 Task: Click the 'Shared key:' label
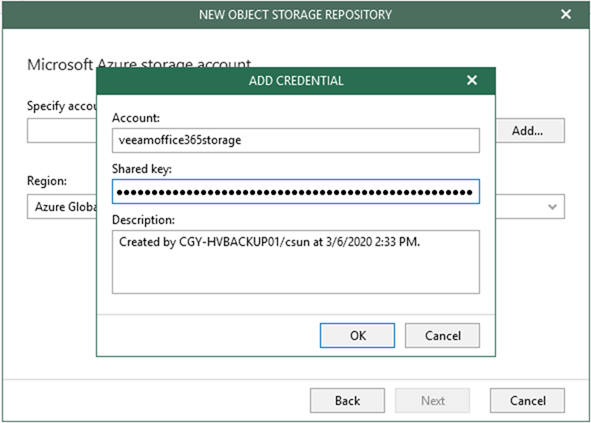142,169
